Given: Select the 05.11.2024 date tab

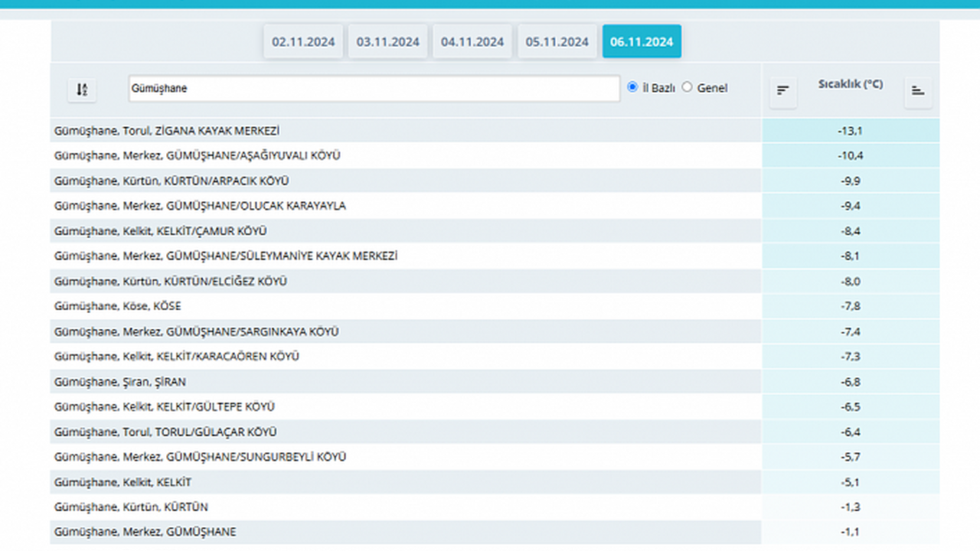Looking at the screenshot, I should 557,42.
